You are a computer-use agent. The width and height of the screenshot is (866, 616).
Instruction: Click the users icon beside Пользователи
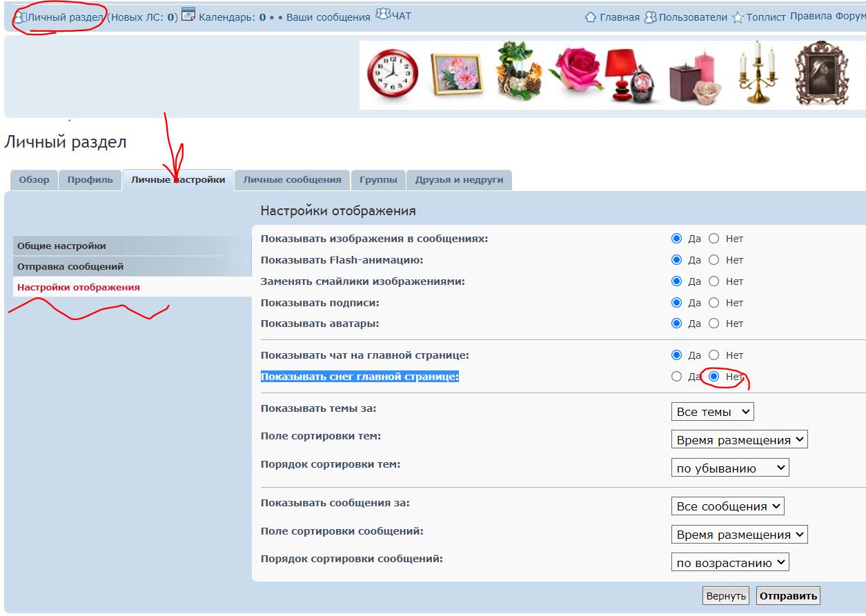[x=649, y=17]
